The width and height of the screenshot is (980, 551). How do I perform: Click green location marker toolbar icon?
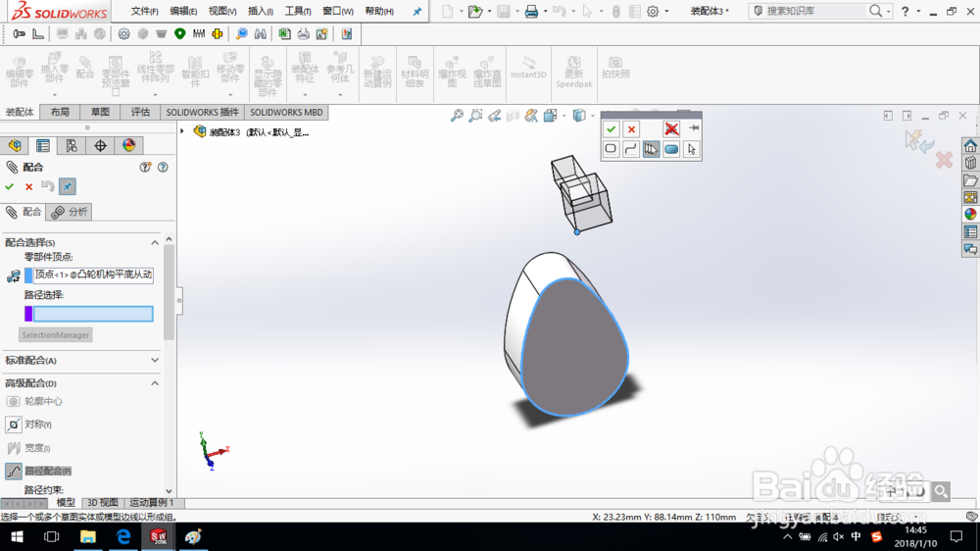pyautogui.click(x=180, y=33)
